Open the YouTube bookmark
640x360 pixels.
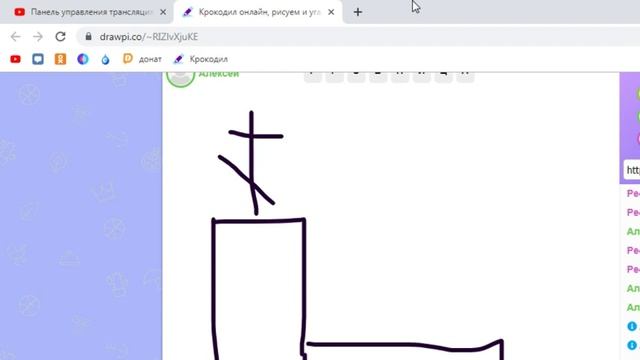16,59
